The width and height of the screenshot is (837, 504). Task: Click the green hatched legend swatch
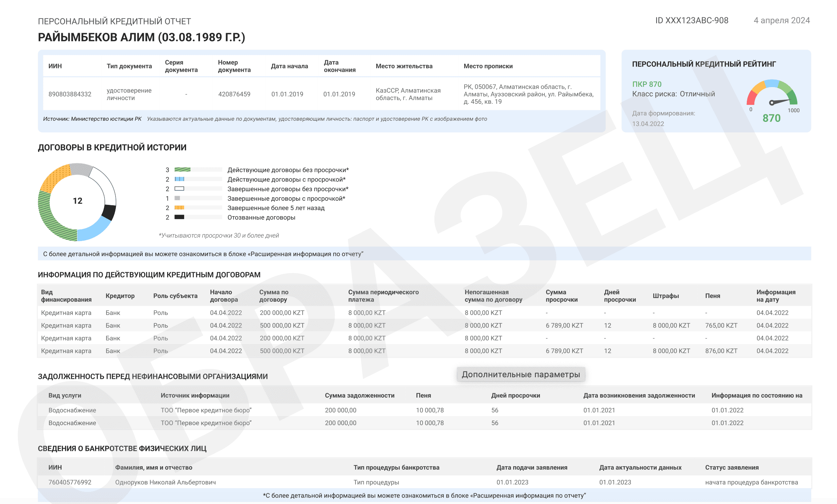tap(182, 170)
